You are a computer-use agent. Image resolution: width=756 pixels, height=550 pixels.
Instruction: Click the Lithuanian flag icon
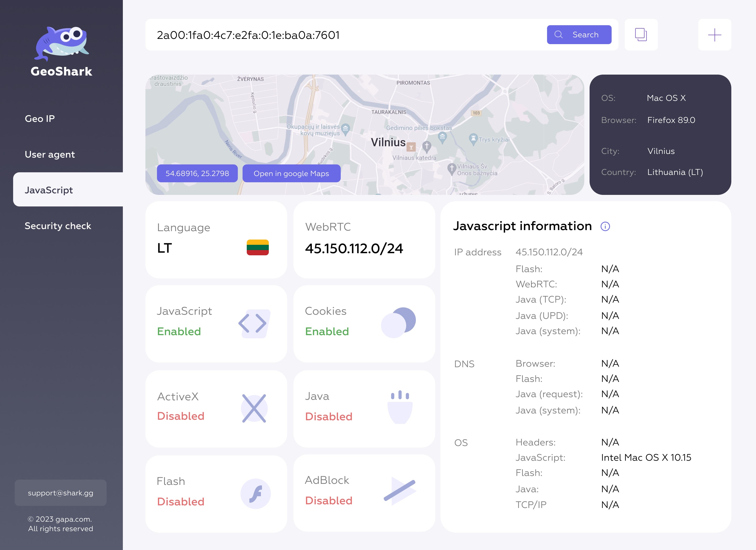click(x=257, y=247)
